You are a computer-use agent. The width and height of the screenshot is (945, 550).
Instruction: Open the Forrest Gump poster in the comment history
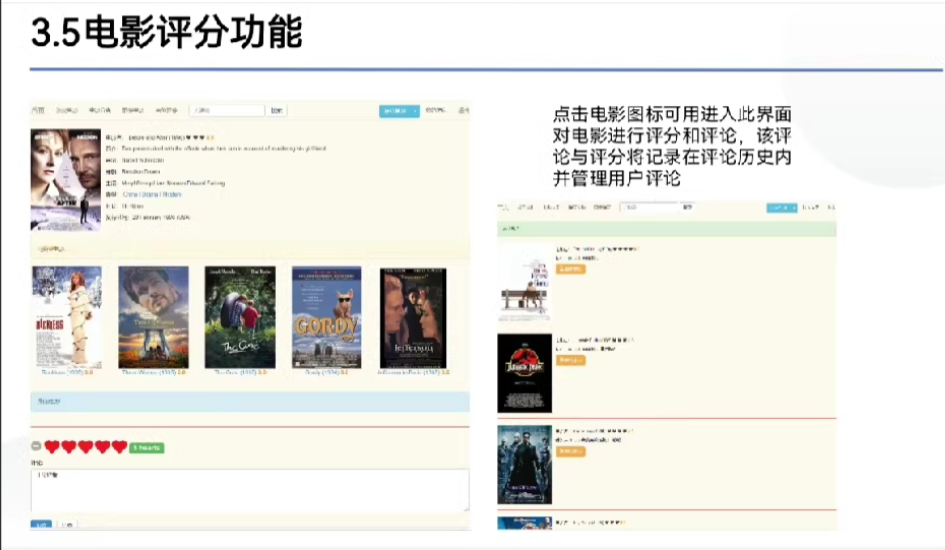click(524, 283)
